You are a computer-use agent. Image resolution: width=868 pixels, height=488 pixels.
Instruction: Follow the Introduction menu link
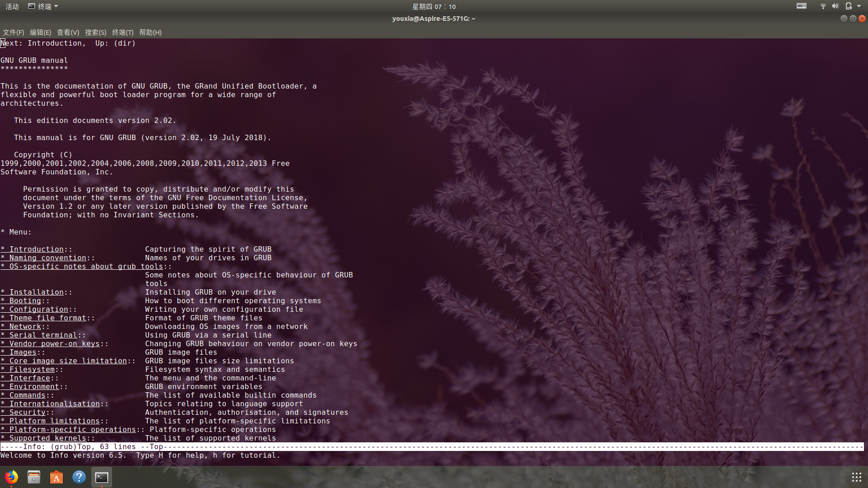point(36,249)
